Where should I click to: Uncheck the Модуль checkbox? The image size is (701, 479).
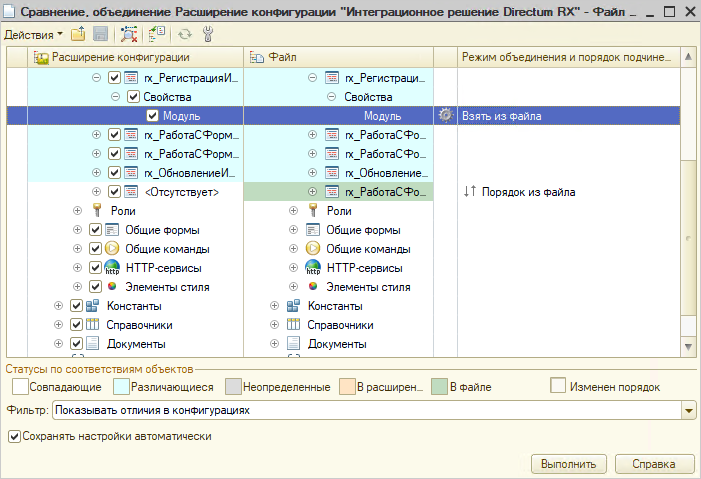(152, 116)
